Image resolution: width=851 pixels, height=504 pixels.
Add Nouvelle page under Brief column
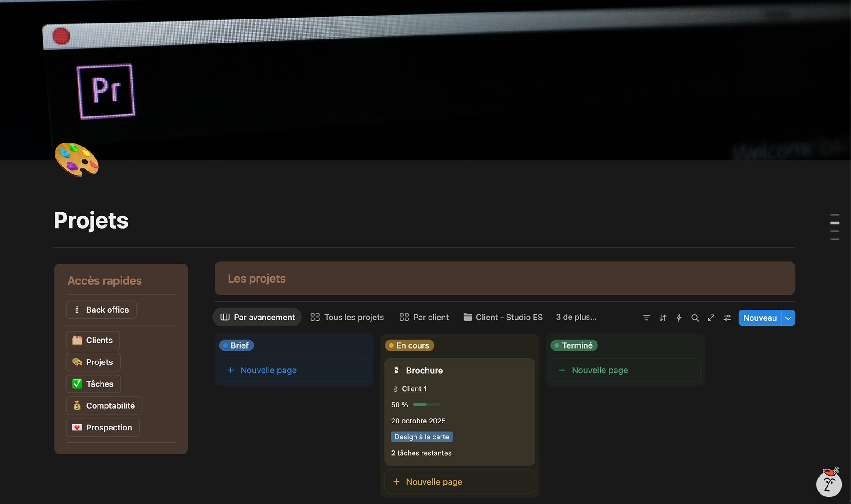click(x=268, y=370)
